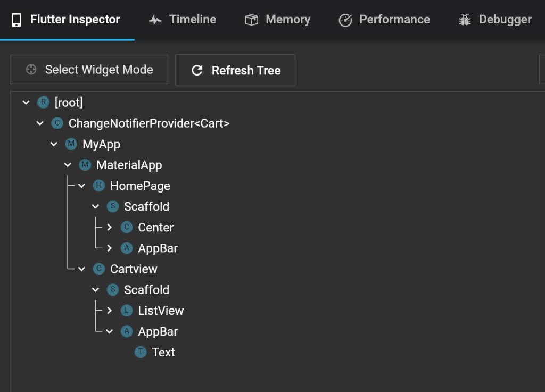Select the Center widget

pyautogui.click(x=155, y=228)
